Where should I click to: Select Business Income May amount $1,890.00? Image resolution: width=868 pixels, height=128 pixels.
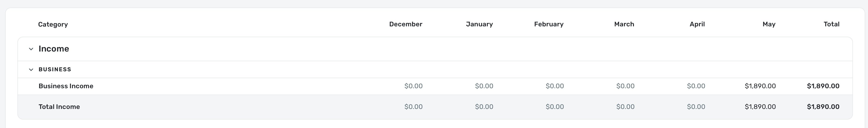coord(760,86)
